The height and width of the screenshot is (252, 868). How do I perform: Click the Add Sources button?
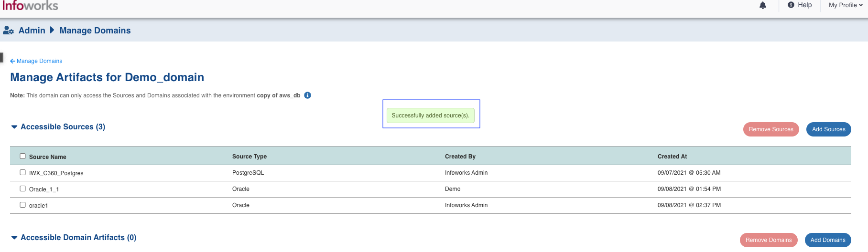[829, 129]
